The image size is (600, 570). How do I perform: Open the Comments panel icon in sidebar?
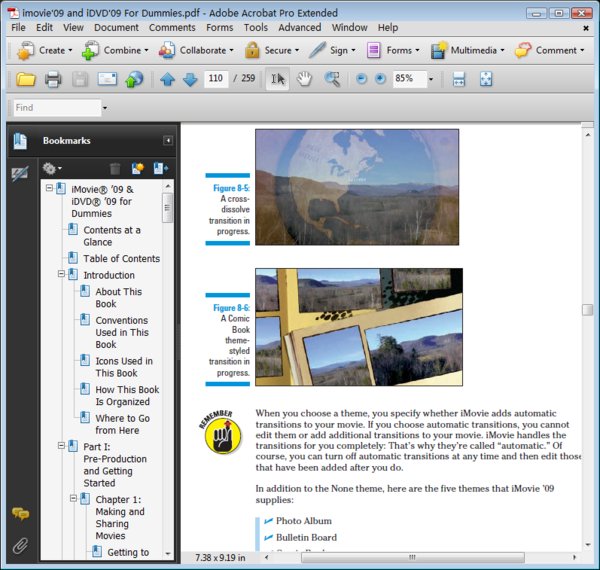(x=20, y=514)
